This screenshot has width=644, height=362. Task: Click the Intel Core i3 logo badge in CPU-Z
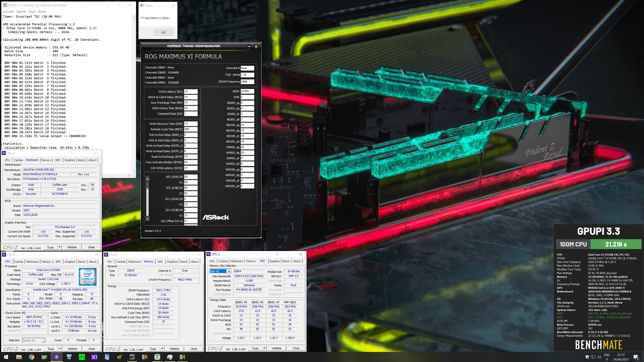click(x=88, y=277)
